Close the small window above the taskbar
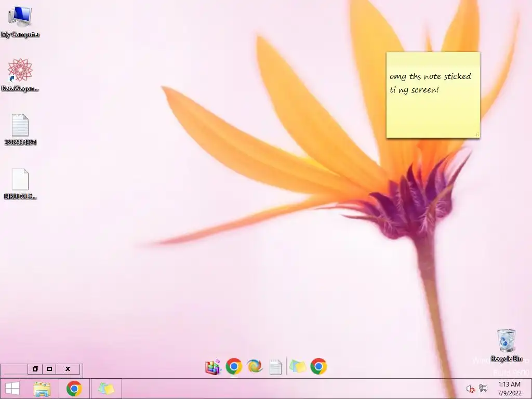This screenshot has height=399, width=532. tap(68, 369)
